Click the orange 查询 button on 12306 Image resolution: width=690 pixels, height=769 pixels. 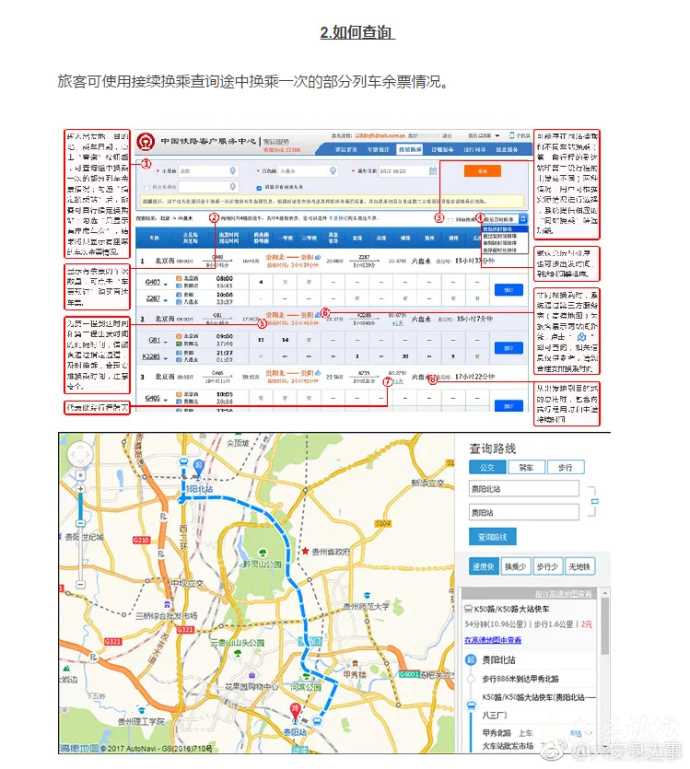[483, 171]
